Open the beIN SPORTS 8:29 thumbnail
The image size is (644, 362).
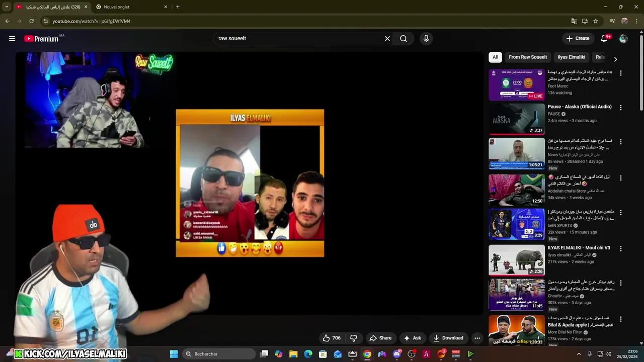517,224
